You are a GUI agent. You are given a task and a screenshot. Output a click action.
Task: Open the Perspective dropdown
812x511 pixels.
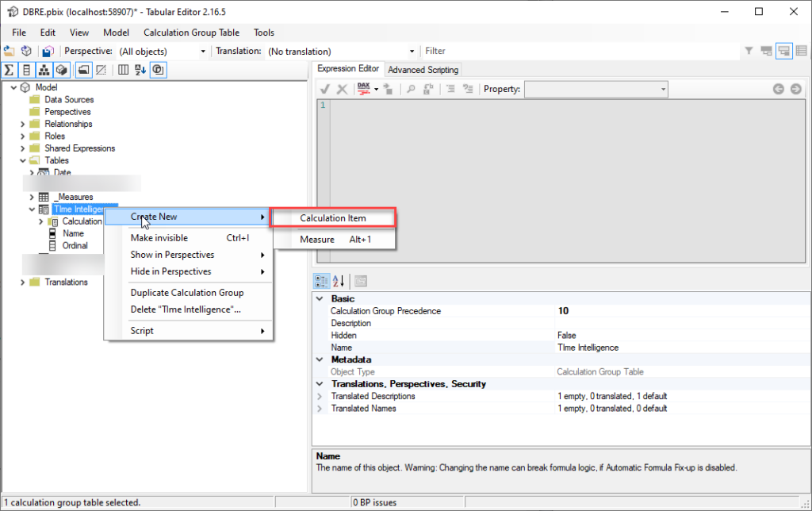(x=202, y=52)
